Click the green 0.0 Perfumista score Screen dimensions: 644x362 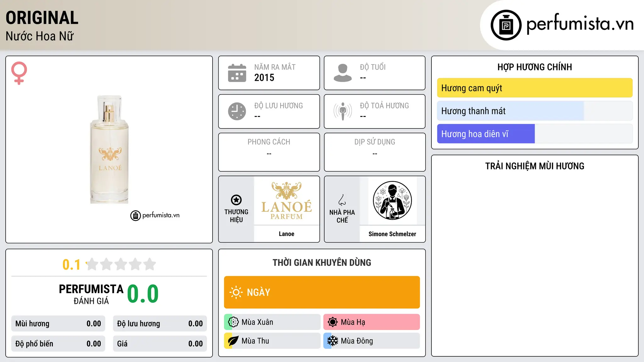tap(143, 294)
